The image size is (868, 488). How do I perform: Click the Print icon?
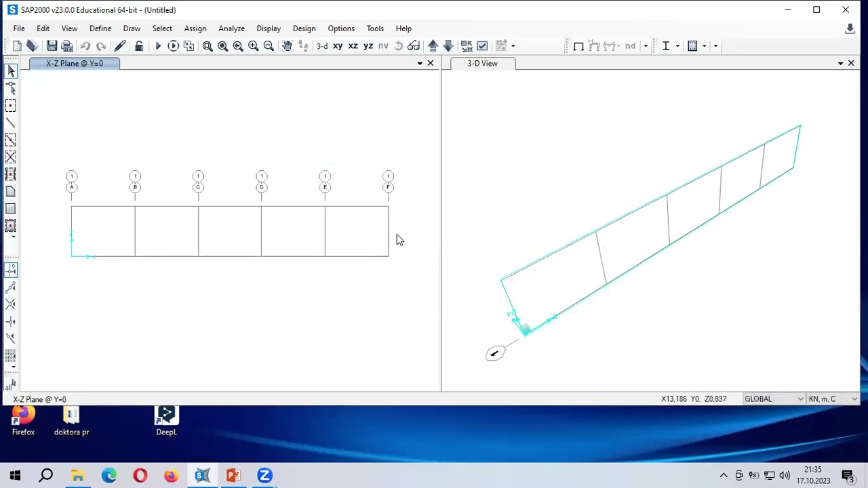(67, 46)
